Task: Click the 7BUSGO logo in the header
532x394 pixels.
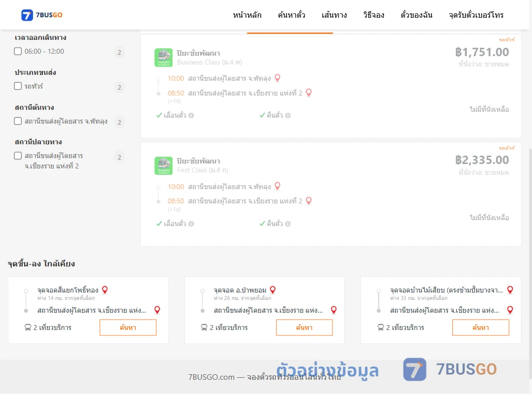Action: (42, 15)
